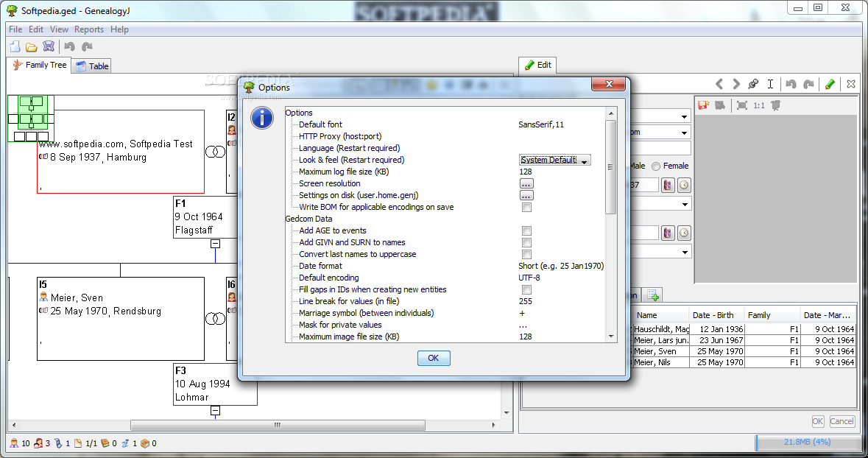Click the I5 Meier, Sven individual box
This screenshot has height=458, width=868.
pyautogui.click(x=121, y=319)
